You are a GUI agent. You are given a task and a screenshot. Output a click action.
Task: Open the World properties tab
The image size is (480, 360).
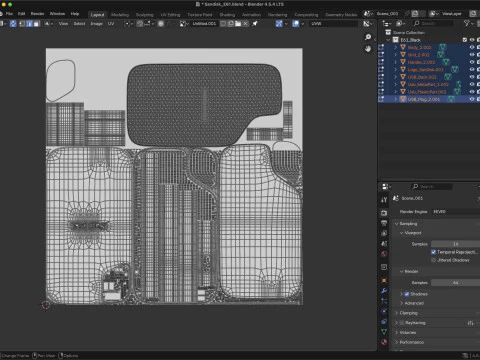tap(384, 254)
